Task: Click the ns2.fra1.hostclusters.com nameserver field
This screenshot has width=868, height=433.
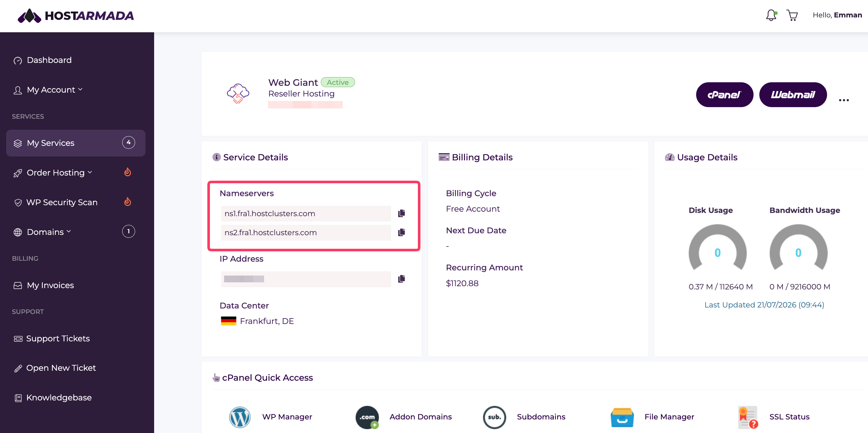Action: tap(306, 233)
